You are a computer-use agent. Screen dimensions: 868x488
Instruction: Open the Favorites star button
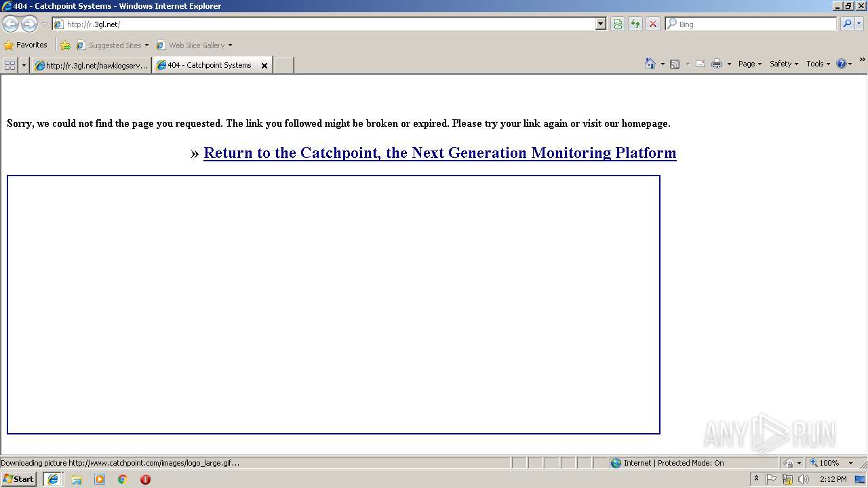tap(26, 45)
